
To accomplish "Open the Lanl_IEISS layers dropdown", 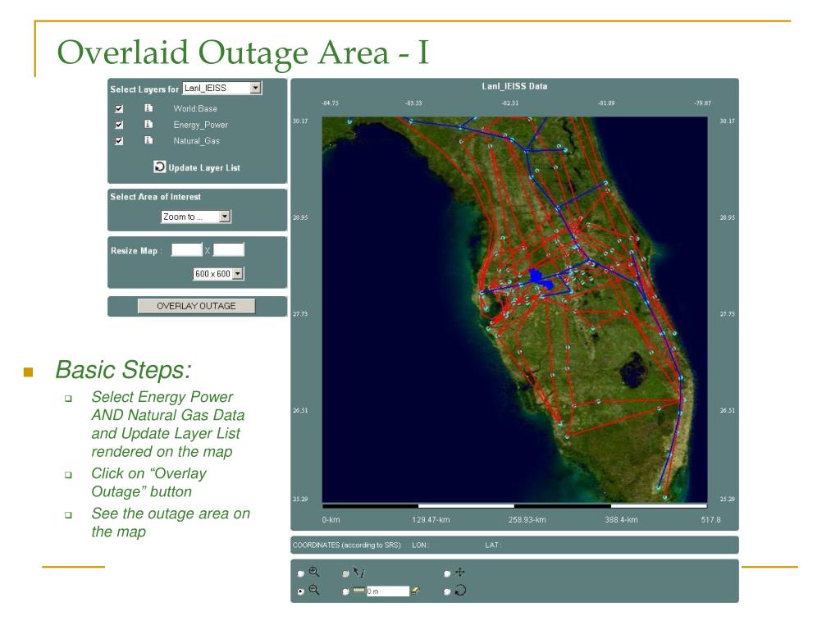I will 221,88.
